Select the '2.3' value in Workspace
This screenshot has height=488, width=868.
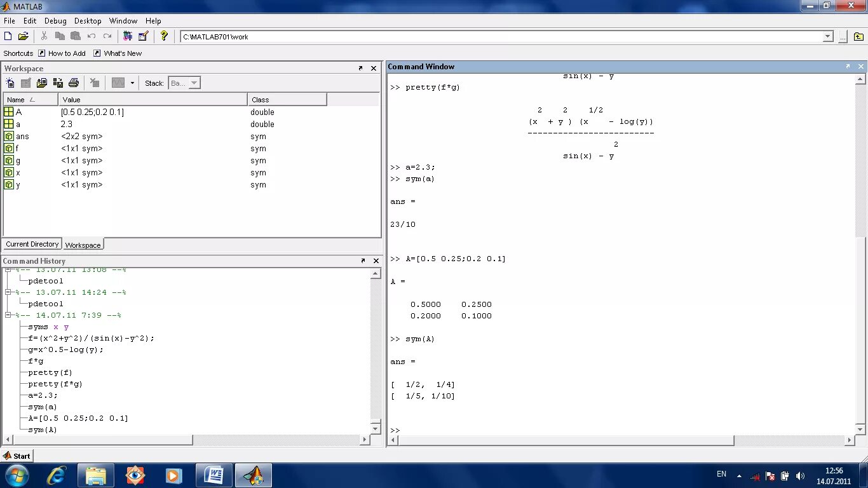pos(67,124)
